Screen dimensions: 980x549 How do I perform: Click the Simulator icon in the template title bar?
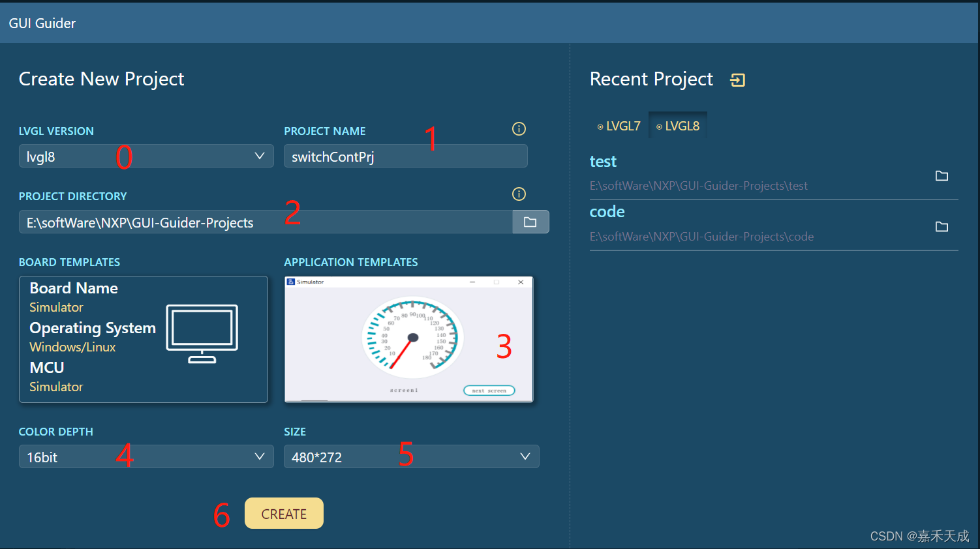point(289,281)
